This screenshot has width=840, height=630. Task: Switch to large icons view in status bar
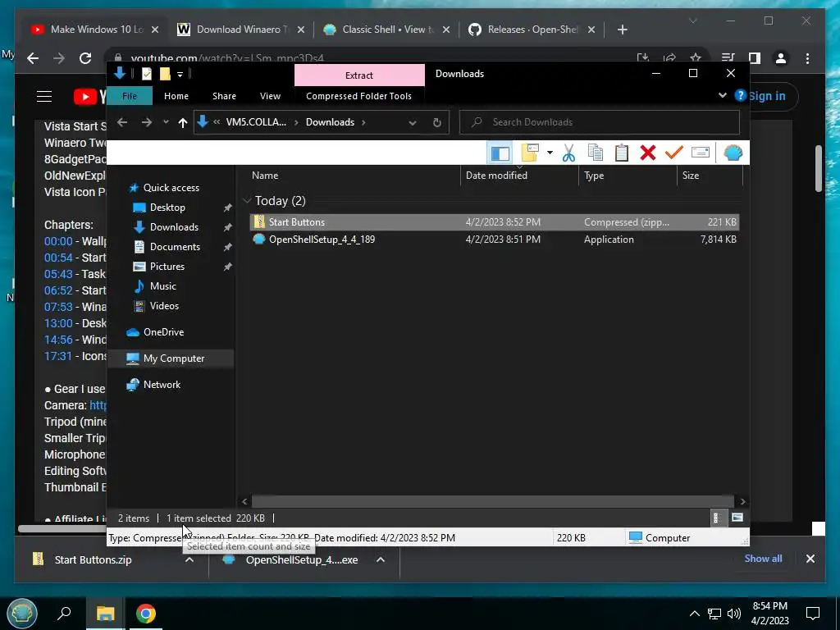click(737, 518)
